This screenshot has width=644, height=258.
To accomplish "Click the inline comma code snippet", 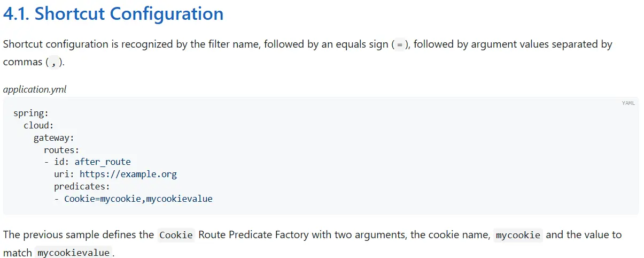I will coord(53,63).
